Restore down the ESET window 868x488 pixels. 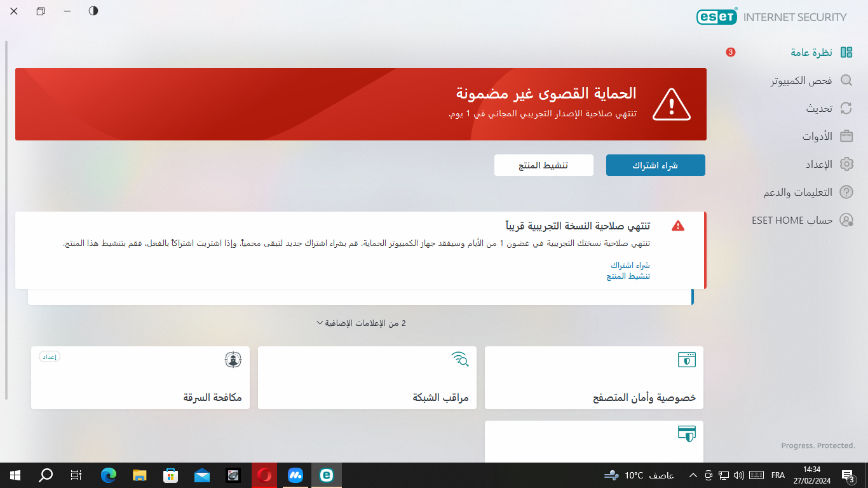[41, 11]
